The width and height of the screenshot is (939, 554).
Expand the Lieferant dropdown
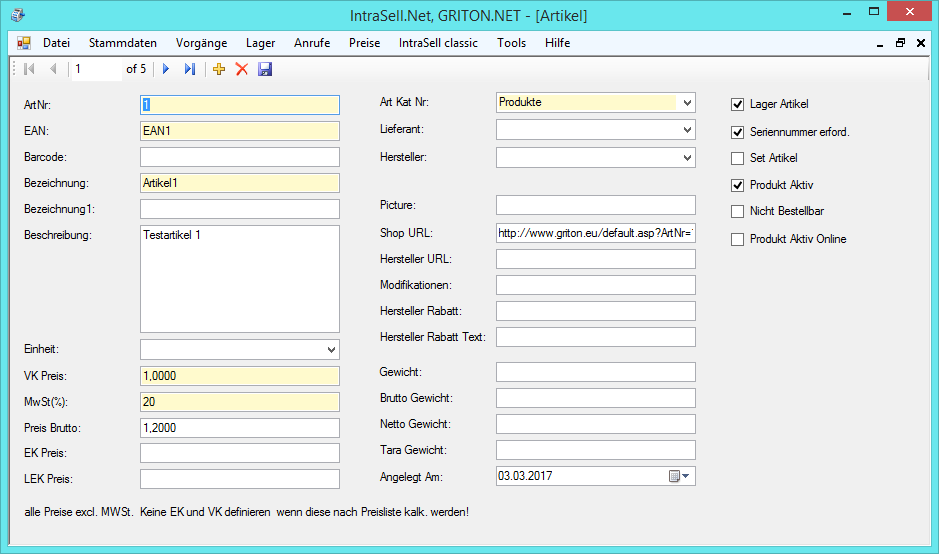click(x=687, y=130)
